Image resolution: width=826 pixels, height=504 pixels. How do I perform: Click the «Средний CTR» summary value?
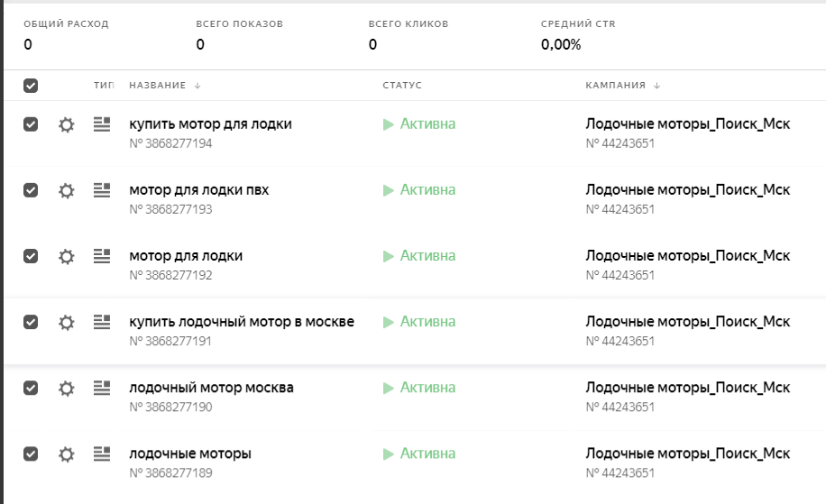coord(561,44)
